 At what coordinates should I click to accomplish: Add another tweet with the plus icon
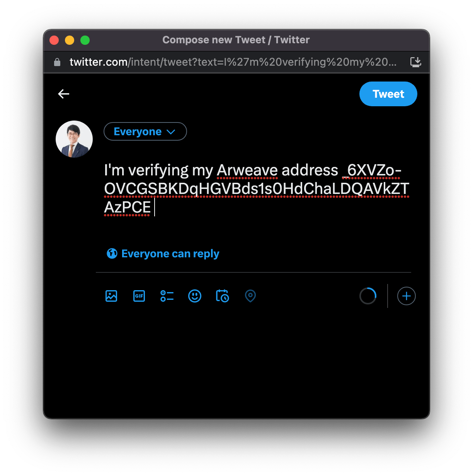point(407,296)
